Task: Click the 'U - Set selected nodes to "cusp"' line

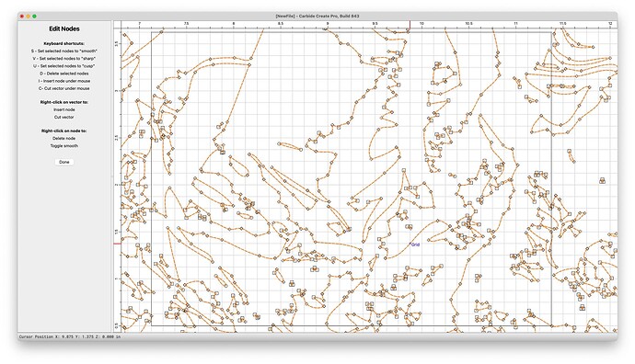Action: click(64, 66)
